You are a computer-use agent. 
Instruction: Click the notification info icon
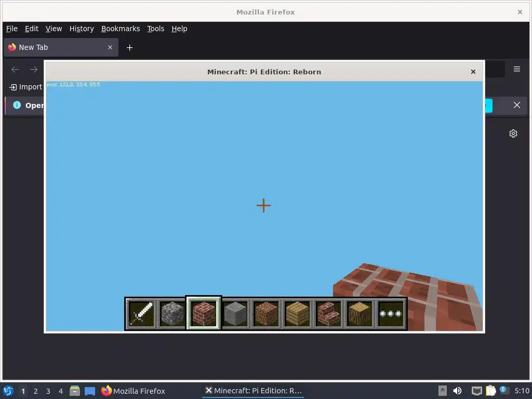click(17, 105)
